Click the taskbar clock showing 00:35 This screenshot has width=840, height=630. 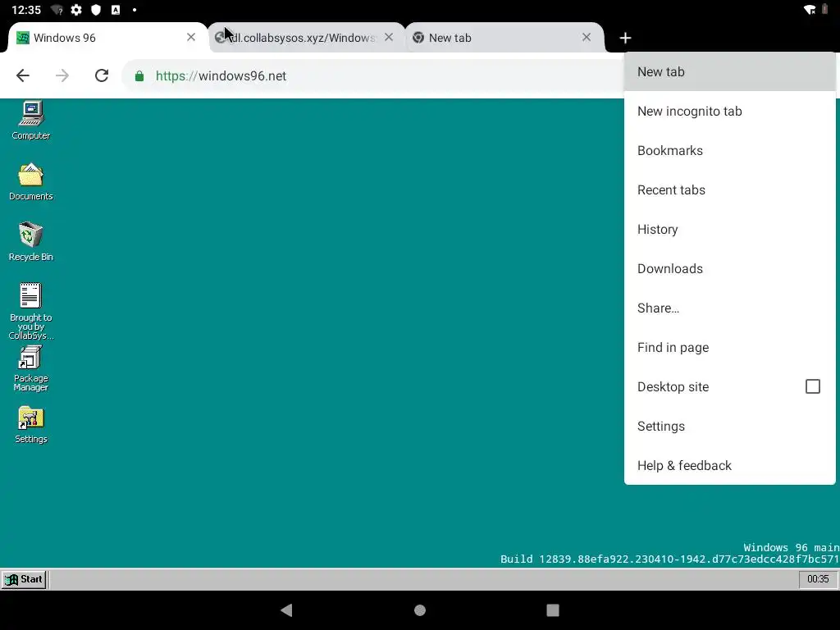[x=818, y=579]
